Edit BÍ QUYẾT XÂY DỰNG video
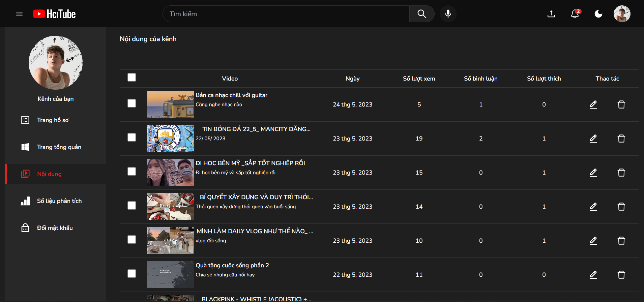 point(593,207)
